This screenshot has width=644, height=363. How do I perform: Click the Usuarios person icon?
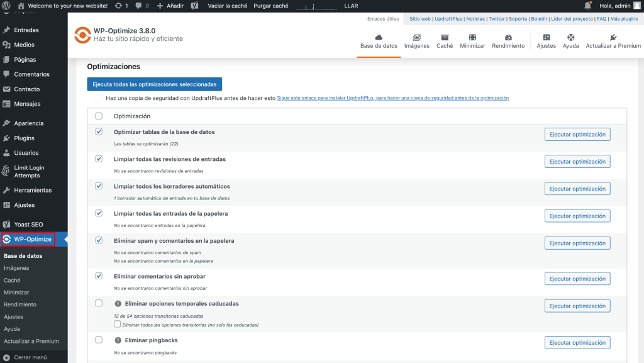pyautogui.click(x=6, y=153)
